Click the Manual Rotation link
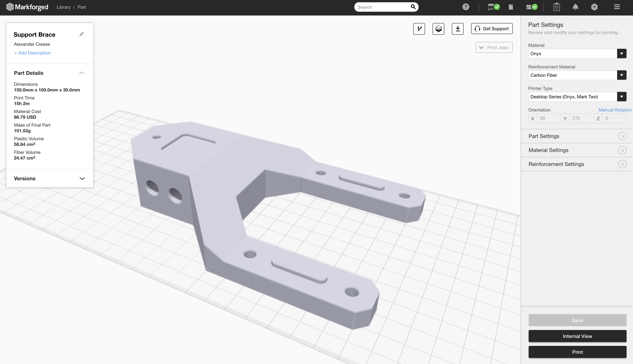 615,110
